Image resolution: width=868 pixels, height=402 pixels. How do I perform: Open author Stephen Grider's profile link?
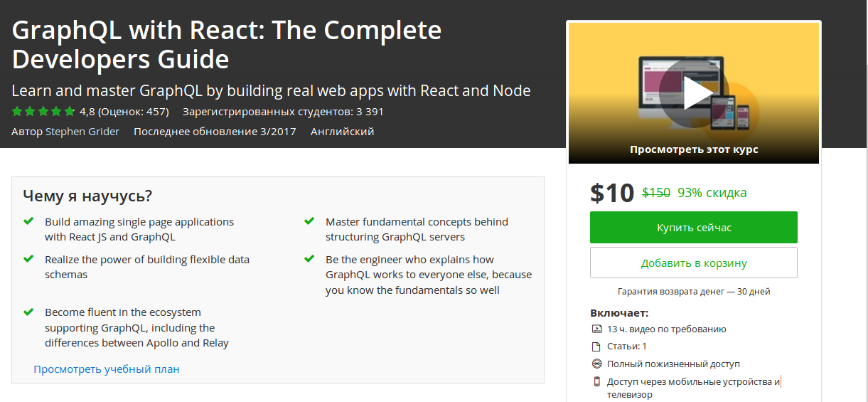(x=82, y=132)
